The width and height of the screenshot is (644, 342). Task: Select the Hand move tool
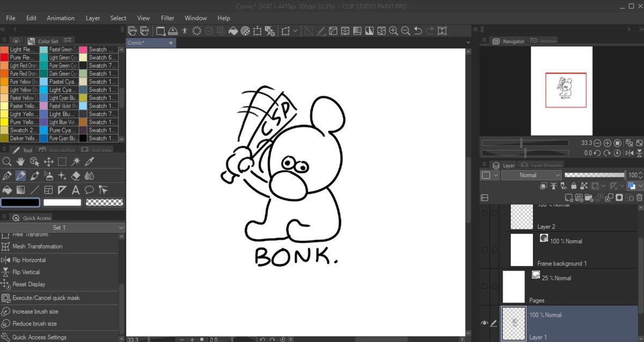pyautogui.click(x=21, y=162)
